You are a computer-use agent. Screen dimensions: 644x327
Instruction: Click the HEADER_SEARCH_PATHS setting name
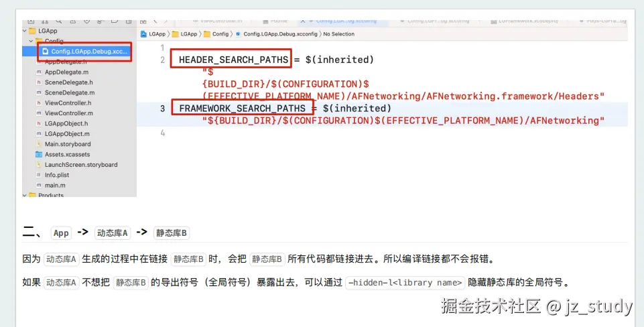click(x=233, y=60)
